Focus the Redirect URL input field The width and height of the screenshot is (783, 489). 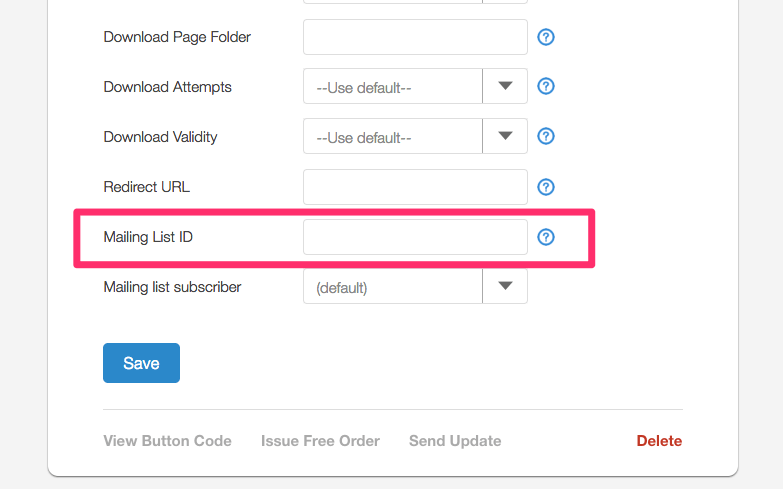pos(415,187)
